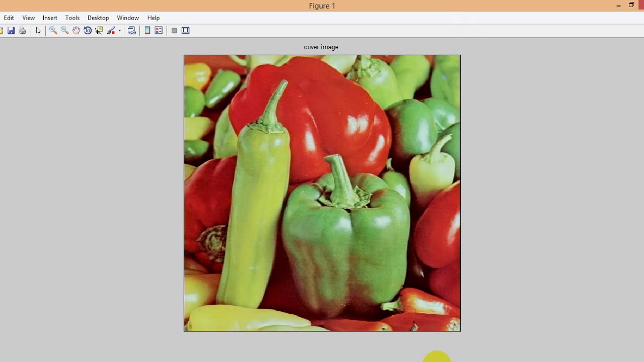Open the Tools menu
This screenshot has width=644, height=362.
pyautogui.click(x=72, y=18)
